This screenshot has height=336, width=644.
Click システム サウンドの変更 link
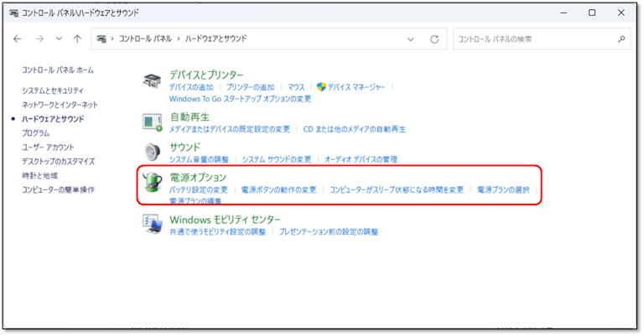277,159
